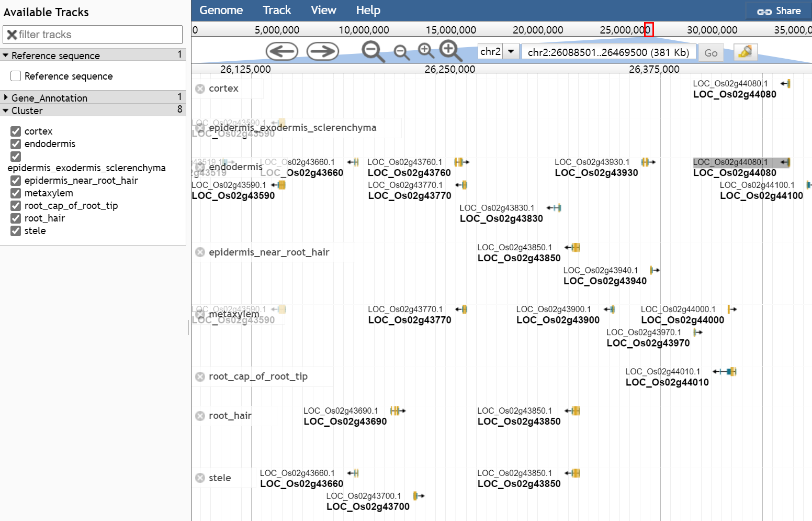Collapse the Cluster category
Image resolution: width=812 pixels, height=521 pixels.
pos(93,110)
